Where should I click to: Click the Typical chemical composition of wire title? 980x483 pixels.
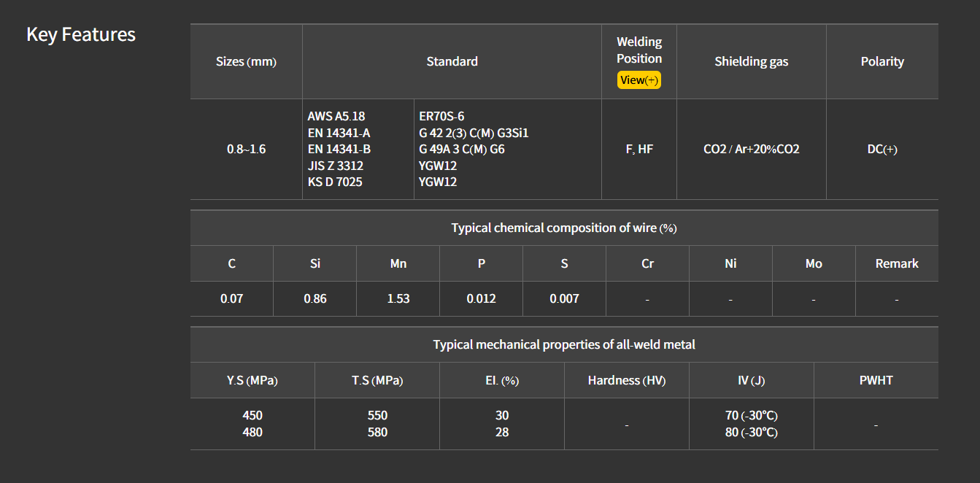[564, 228]
